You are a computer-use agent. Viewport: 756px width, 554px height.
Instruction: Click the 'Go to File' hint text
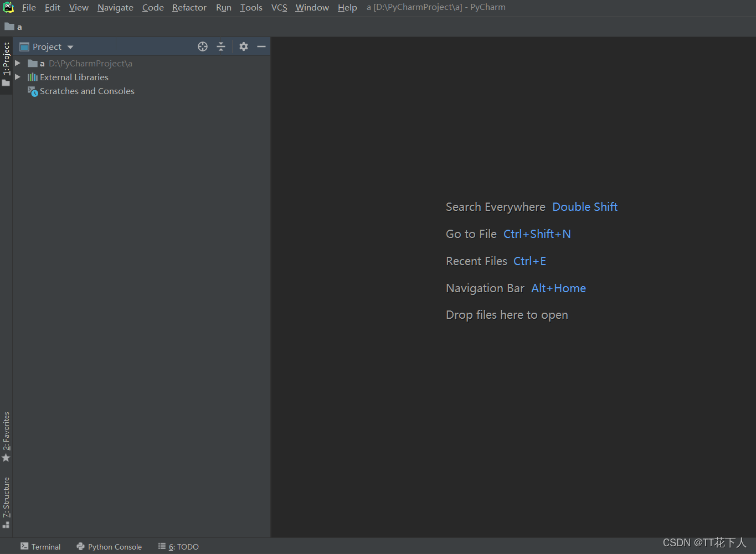point(471,234)
